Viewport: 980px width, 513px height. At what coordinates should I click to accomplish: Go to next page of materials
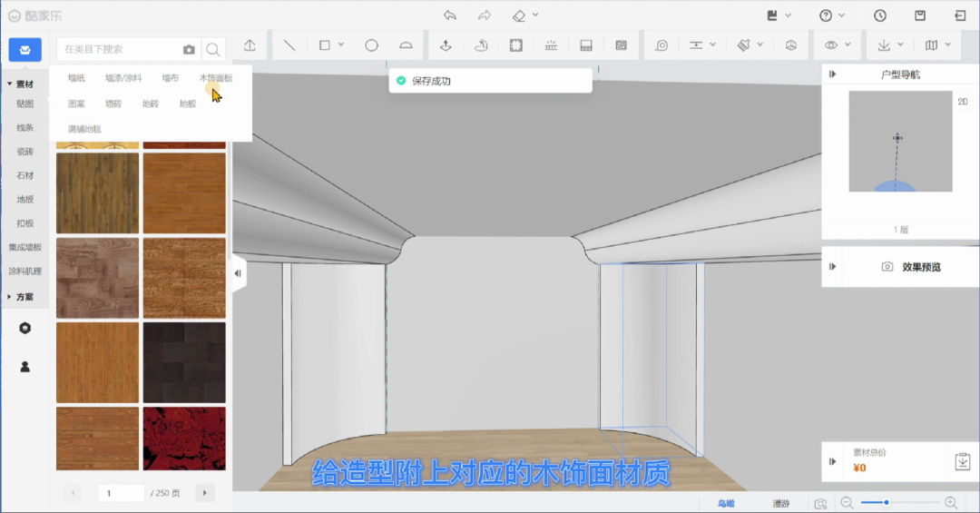[205, 493]
